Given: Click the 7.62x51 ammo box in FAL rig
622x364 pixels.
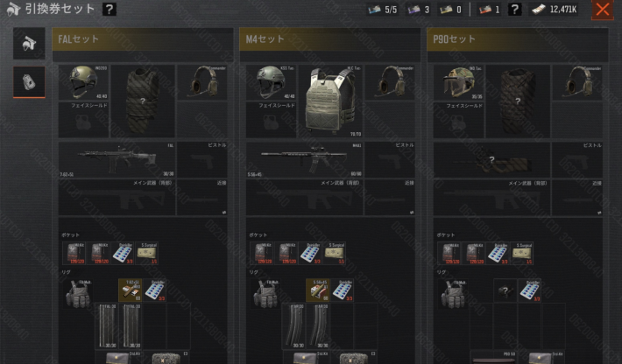Looking at the screenshot, I should (131, 290).
